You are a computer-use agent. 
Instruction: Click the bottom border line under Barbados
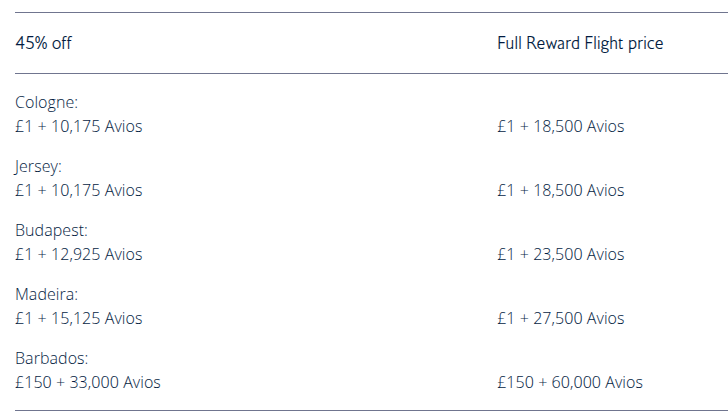pyautogui.click(x=364, y=410)
